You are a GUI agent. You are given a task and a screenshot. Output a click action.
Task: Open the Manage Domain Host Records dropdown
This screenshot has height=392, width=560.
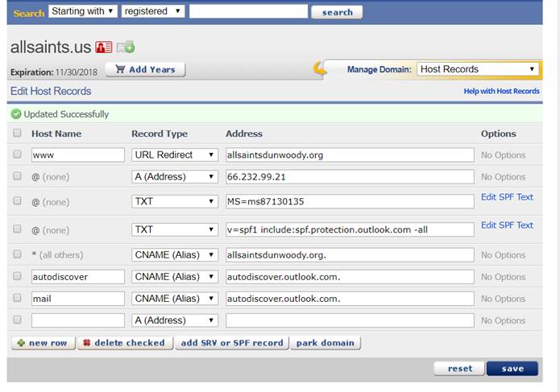coord(478,69)
